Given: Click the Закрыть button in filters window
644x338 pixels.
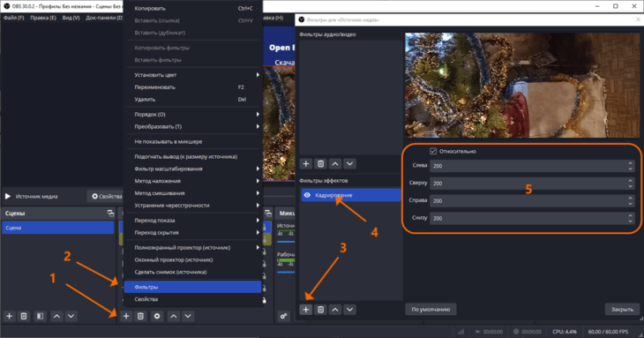Looking at the screenshot, I should click(622, 309).
